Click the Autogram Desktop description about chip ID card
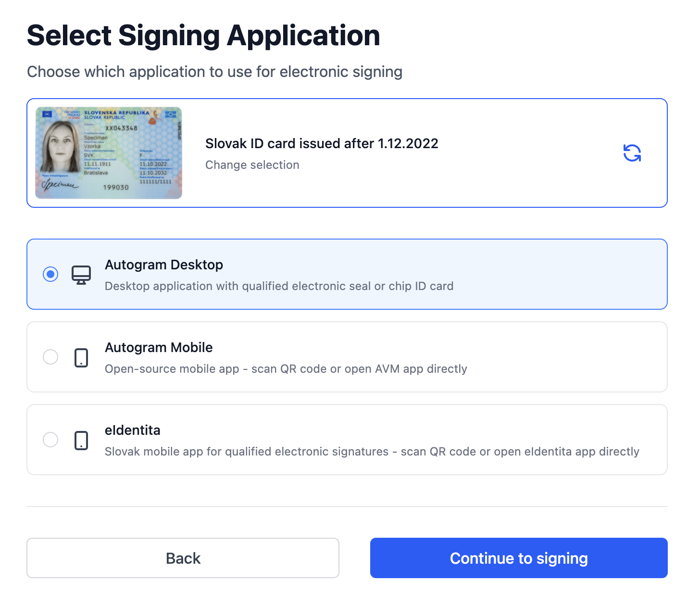Image resolution: width=700 pixels, height=607 pixels. tap(279, 286)
